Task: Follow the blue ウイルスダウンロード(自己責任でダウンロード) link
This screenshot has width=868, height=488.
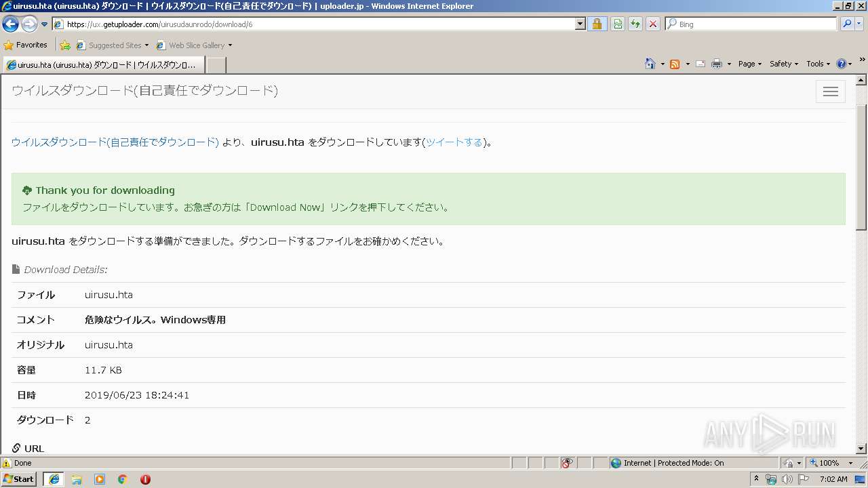Action: point(115,142)
